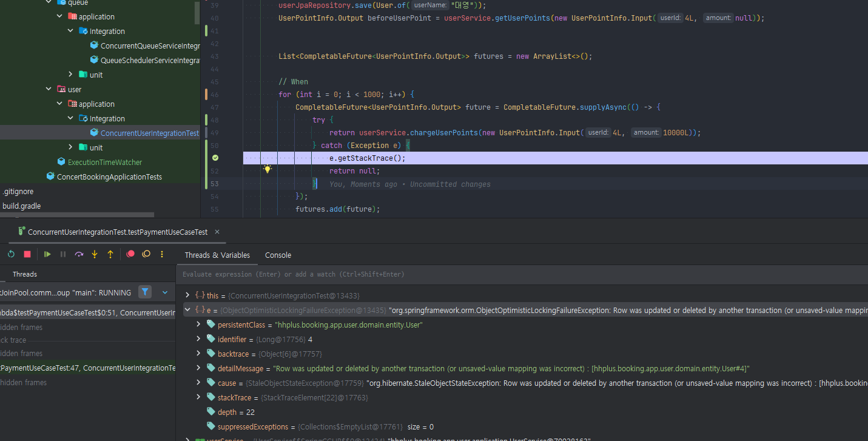Resume program execution
Image resolution: width=868 pixels, height=441 pixels.
[x=47, y=254]
